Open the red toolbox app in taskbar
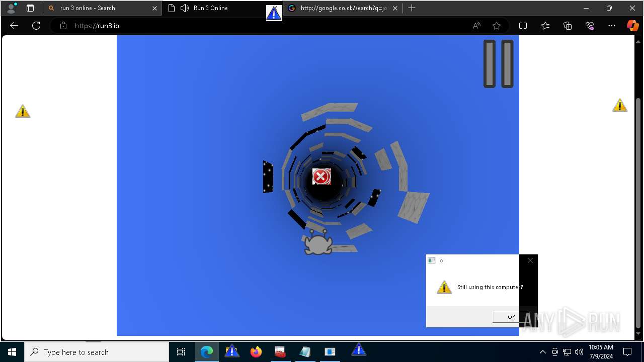 click(x=280, y=352)
